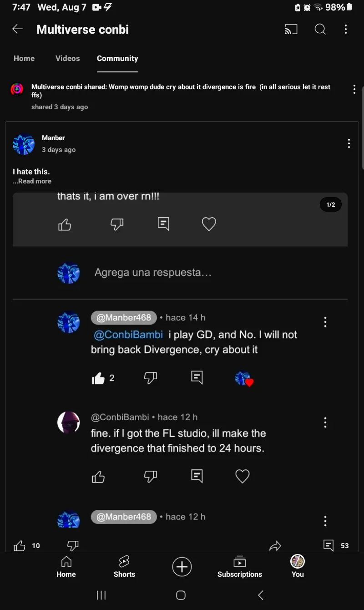The width and height of the screenshot is (364, 610).
Task: Tap the @ConbiBambi mention link
Action: [128, 335]
